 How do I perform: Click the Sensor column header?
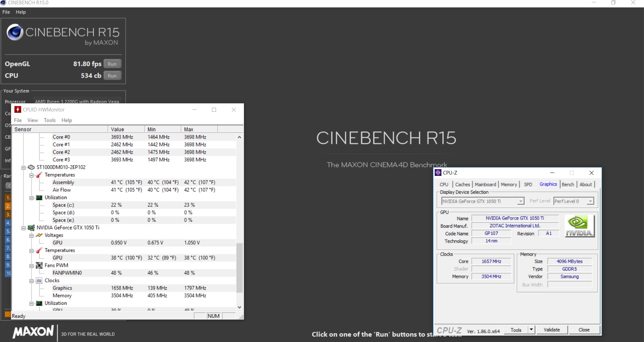[60, 129]
